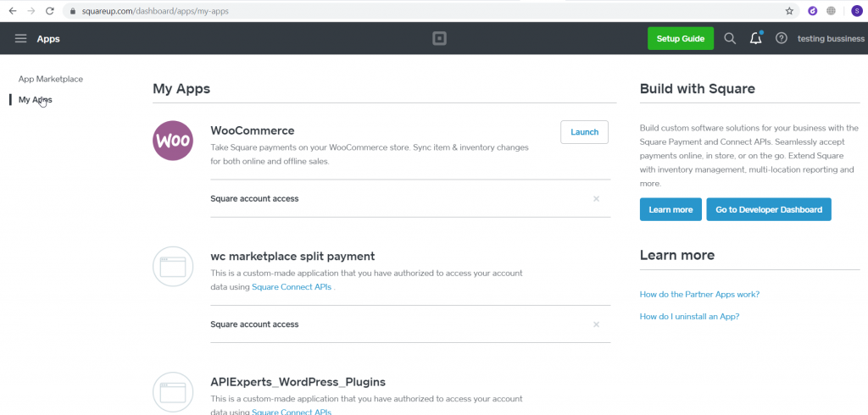Open the search magnifier icon
The image size is (868, 415).
[x=730, y=38]
